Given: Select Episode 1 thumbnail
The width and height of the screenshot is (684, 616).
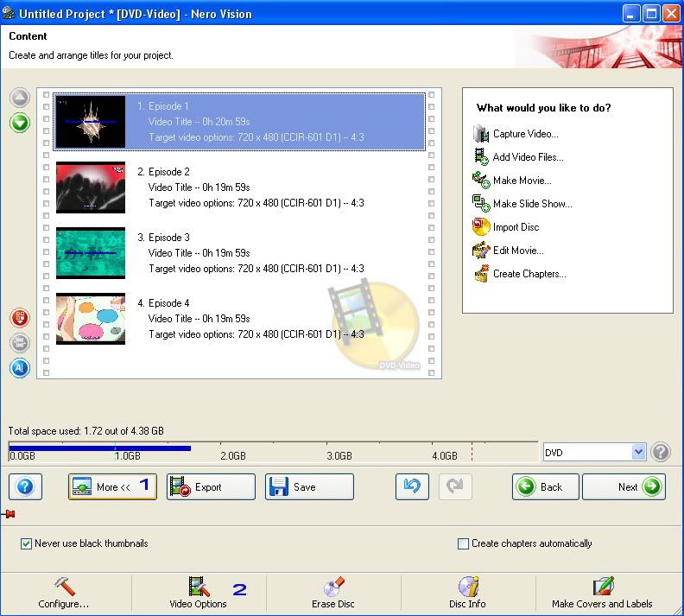Looking at the screenshot, I should (x=91, y=122).
